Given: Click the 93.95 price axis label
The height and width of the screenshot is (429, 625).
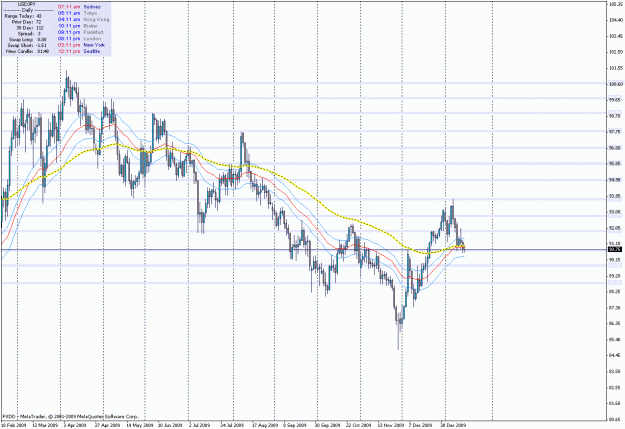Looking at the screenshot, I should tap(615, 196).
